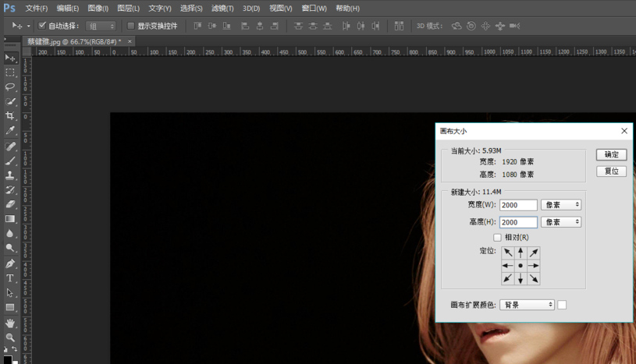Click the 复位 button

coord(611,171)
